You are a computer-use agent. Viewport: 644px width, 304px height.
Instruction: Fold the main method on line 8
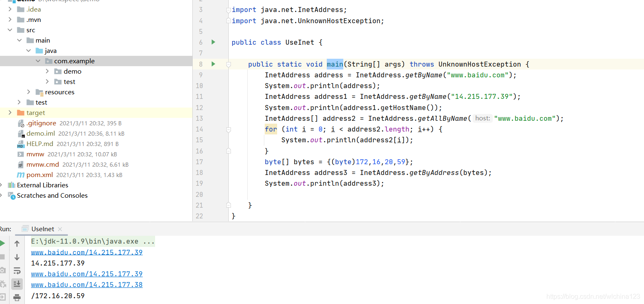(228, 64)
